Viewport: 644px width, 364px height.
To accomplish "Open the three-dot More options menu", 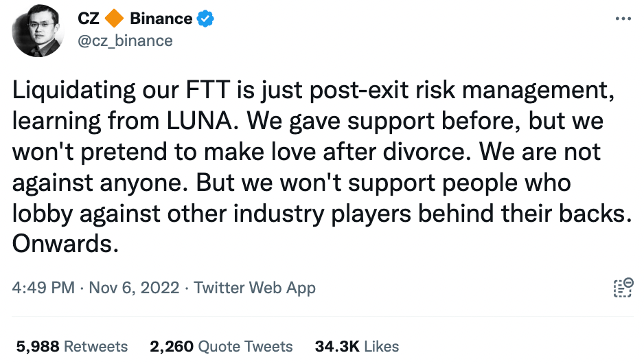I will coord(623,19).
